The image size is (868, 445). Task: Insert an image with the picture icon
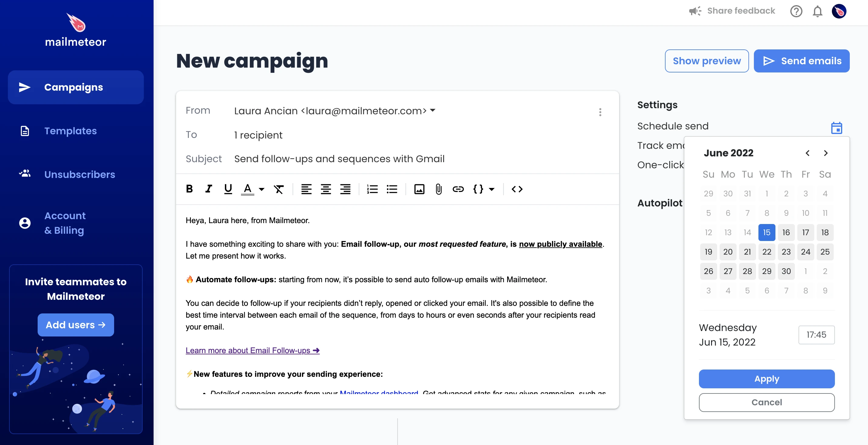[419, 189]
